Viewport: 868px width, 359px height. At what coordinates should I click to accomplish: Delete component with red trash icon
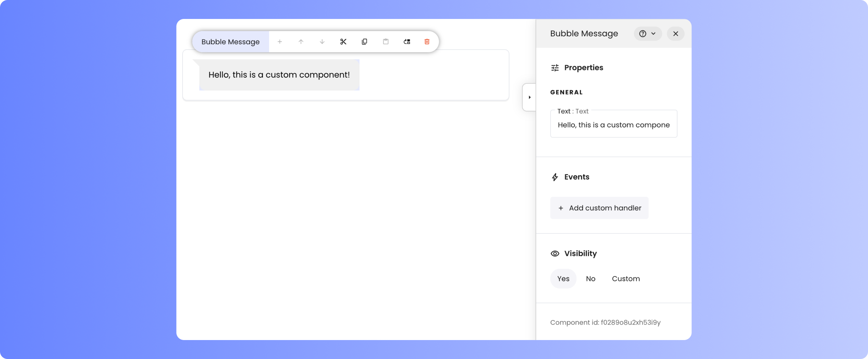[x=427, y=42]
